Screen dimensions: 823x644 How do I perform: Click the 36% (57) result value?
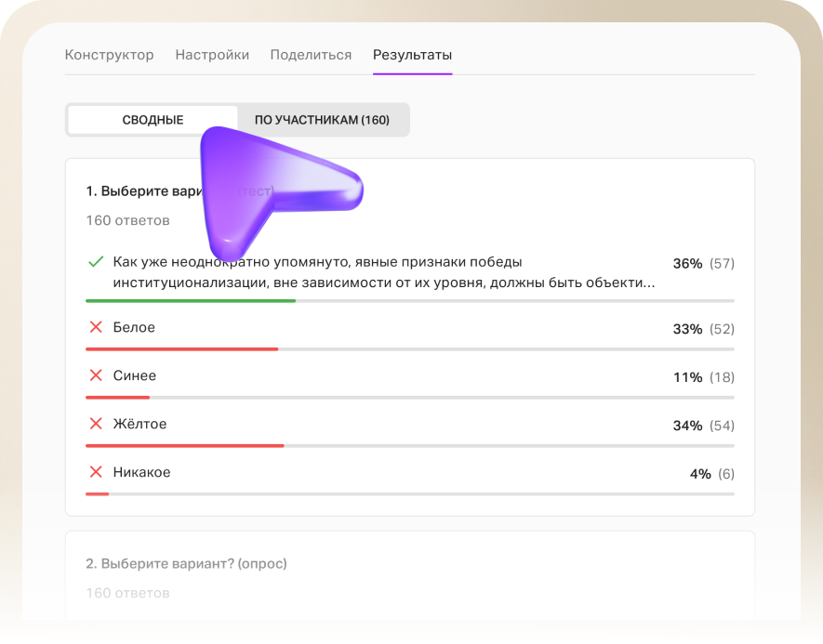coord(702,263)
